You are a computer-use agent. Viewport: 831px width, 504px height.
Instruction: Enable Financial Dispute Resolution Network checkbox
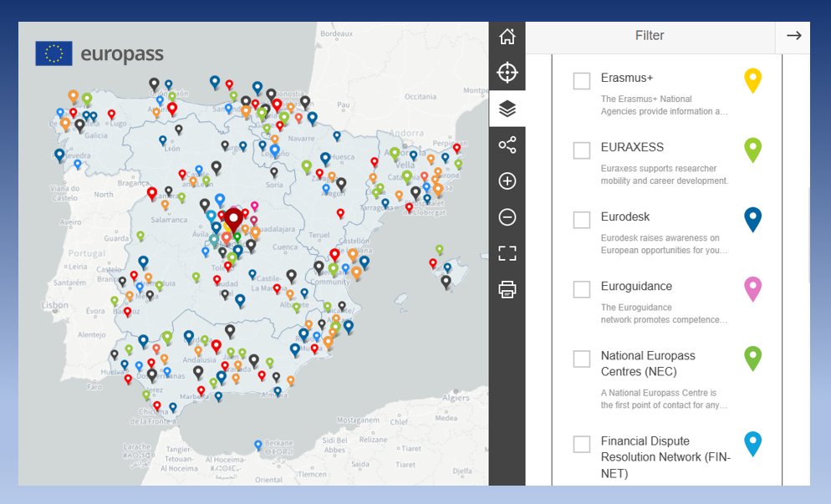[x=581, y=444]
